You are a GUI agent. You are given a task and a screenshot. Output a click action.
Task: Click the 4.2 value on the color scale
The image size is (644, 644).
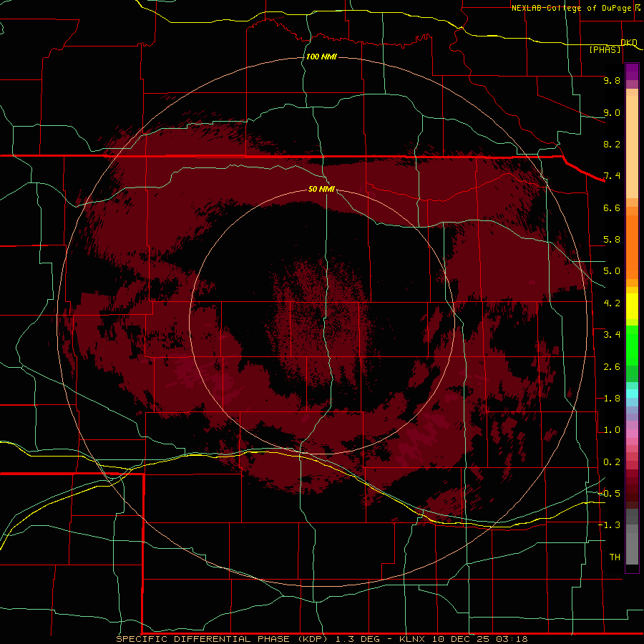[612, 303]
